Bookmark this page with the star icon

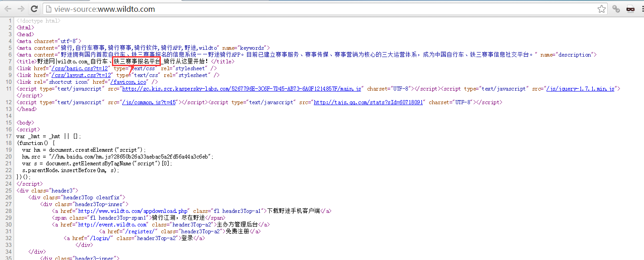(601, 9)
